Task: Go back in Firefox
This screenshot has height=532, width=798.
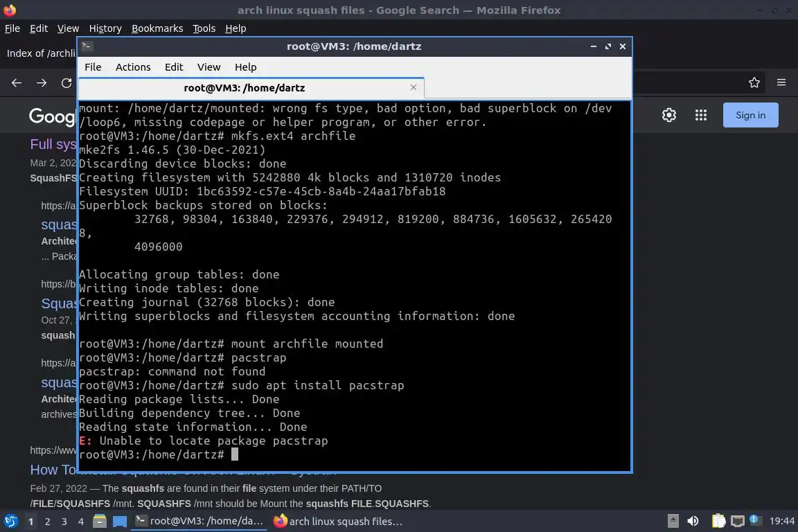Action: click(x=17, y=83)
